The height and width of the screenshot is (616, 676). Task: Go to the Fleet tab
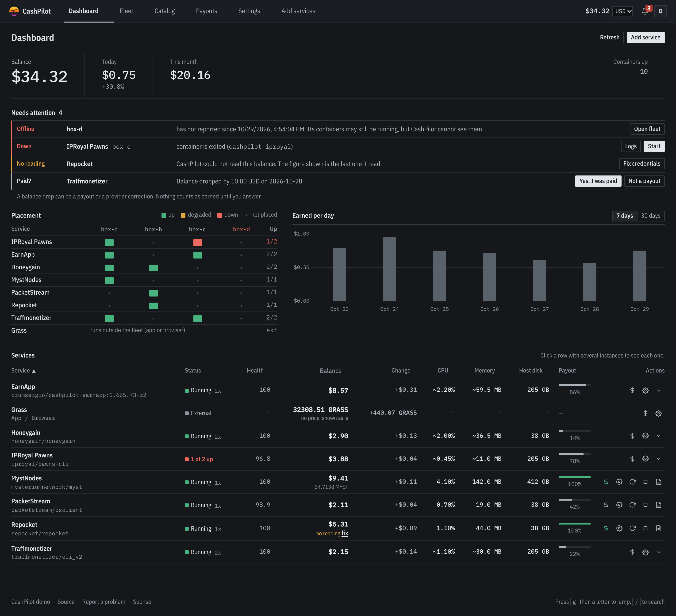pos(127,11)
